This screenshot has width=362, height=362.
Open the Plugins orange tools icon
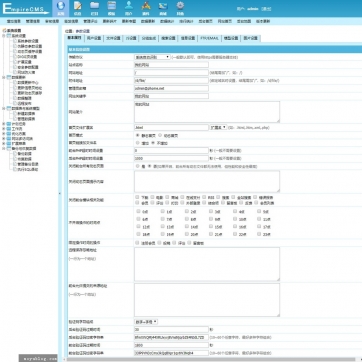pos(146,5)
